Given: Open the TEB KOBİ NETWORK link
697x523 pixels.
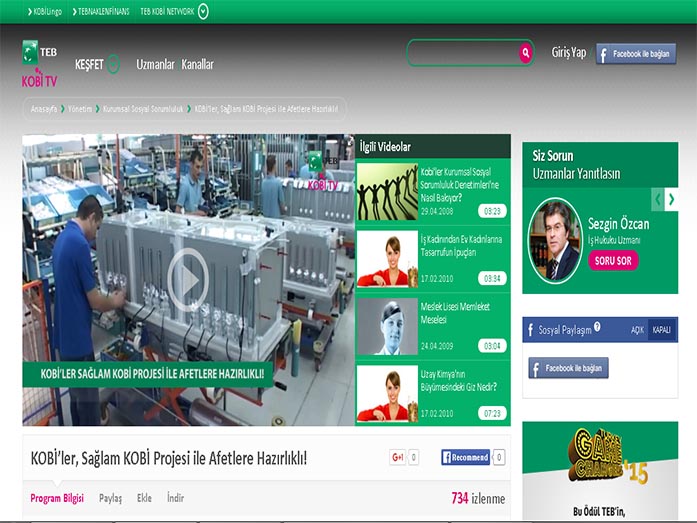Looking at the screenshot, I should click(167, 12).
